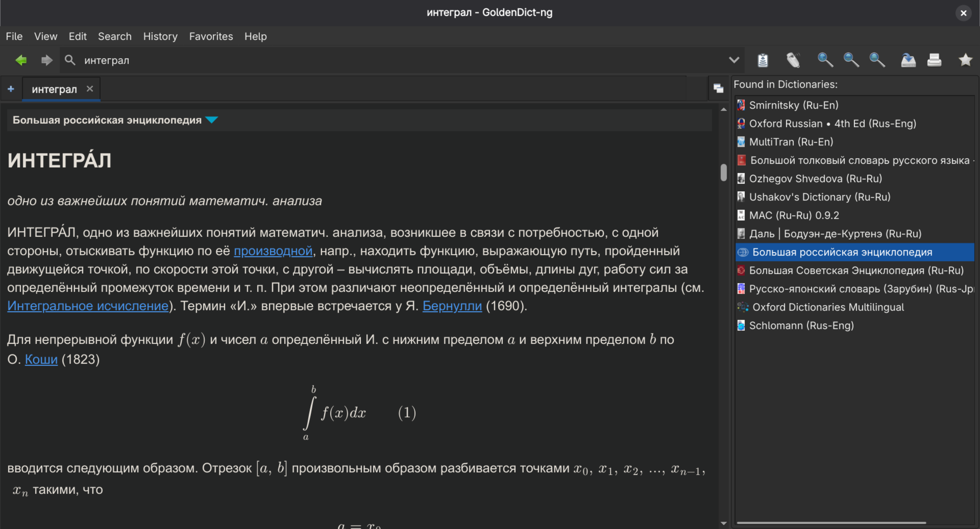This screenshot has width=980, height=529.
Task: Select Oxford Dictionaries Multilingual entry
Action: (854, 307)
